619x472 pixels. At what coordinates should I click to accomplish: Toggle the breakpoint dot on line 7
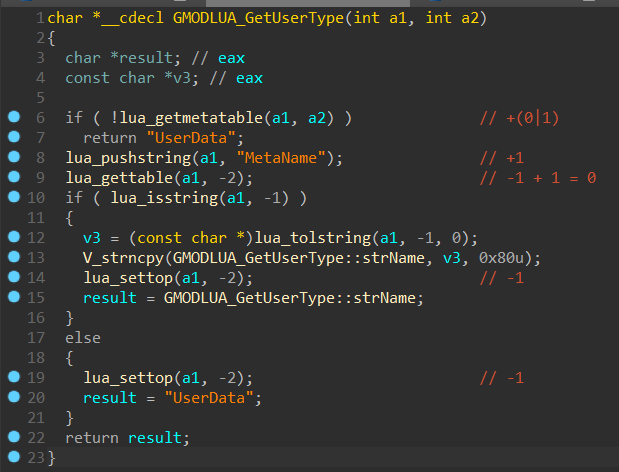click(14, 137)
